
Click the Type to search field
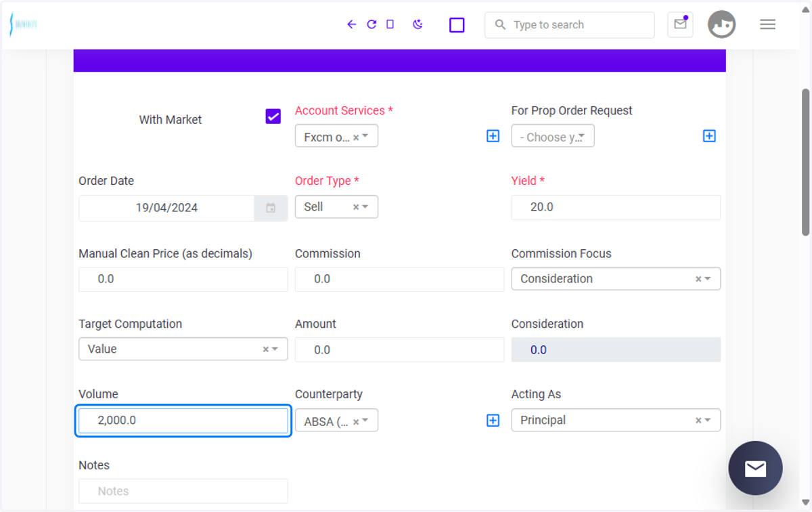tap(570, 25)
